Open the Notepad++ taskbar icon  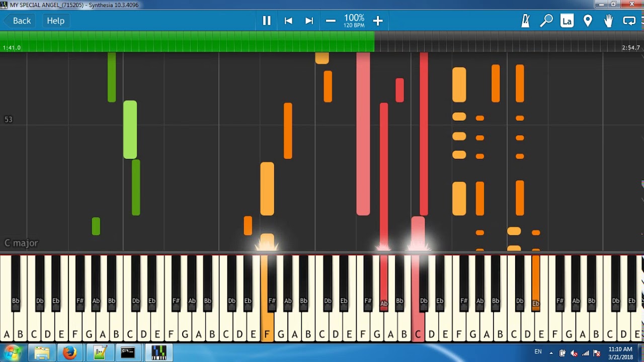[x=100, y=353]
